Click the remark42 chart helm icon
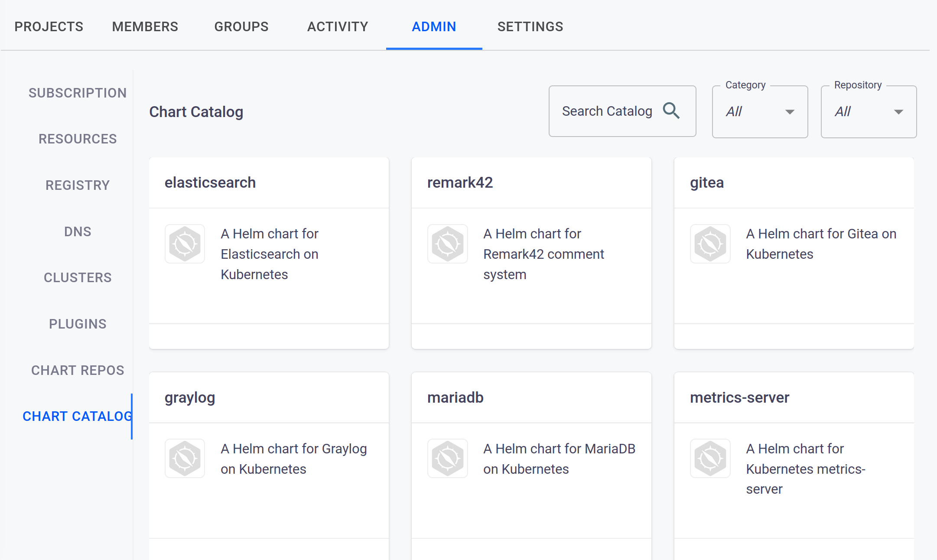This screenshot has height=560, width=937. tap(447, 244)
